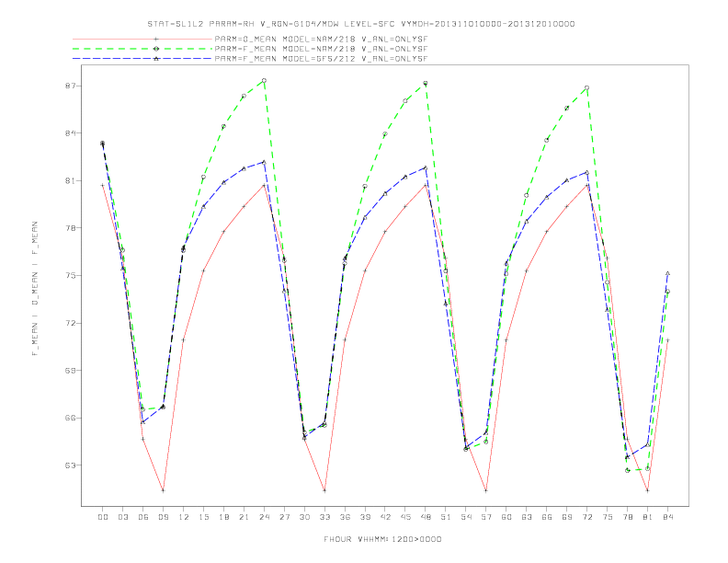The height and width of the screenshot is (563, 728).
Task: Click x-axis tick label 00
Action: pos(103,517)
